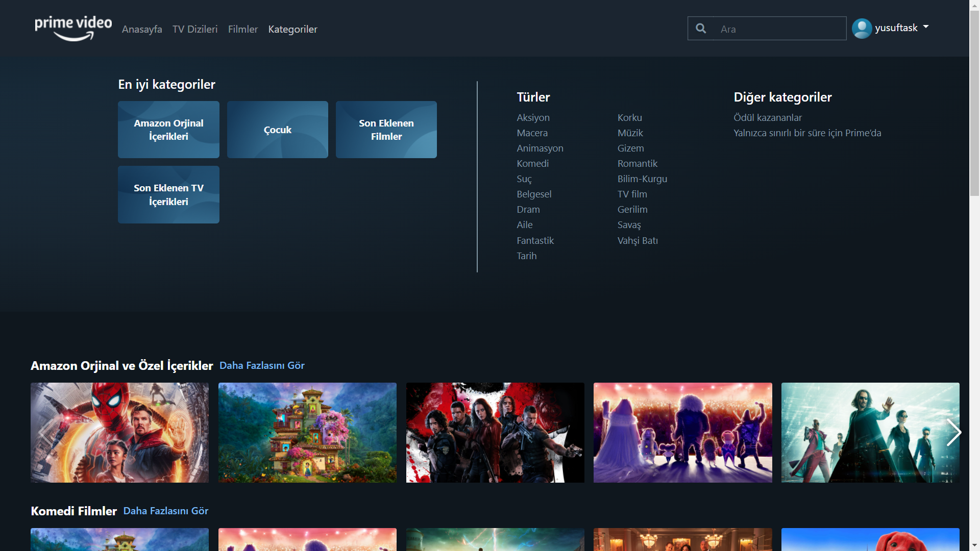Open the Filmler section
Viewport: 980px width, 551px height.
243,29
